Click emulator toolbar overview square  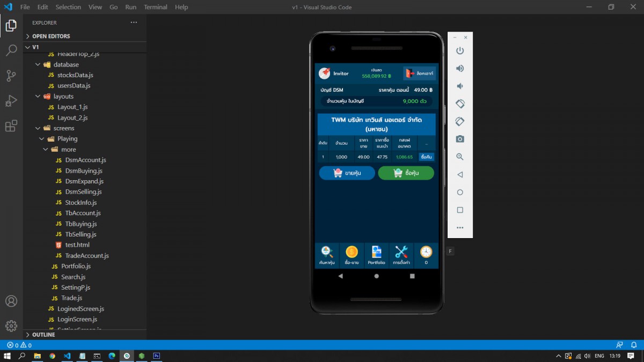[460, 210]
